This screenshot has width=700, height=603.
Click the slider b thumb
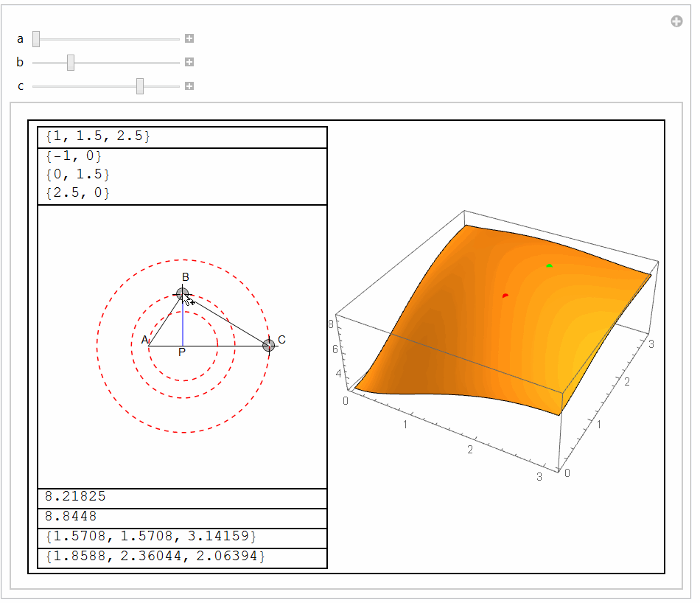(x=71, y=63)
